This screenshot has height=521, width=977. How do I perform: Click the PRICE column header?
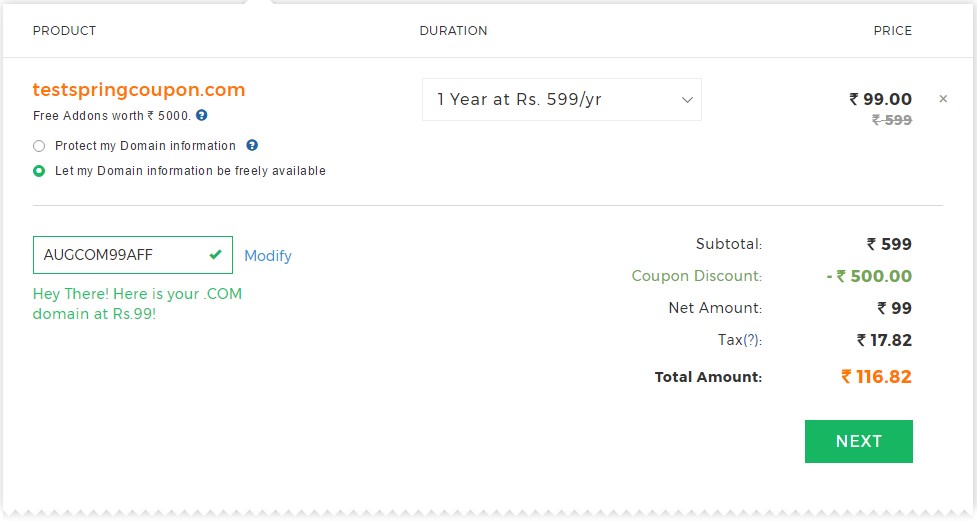coord(892,31)
